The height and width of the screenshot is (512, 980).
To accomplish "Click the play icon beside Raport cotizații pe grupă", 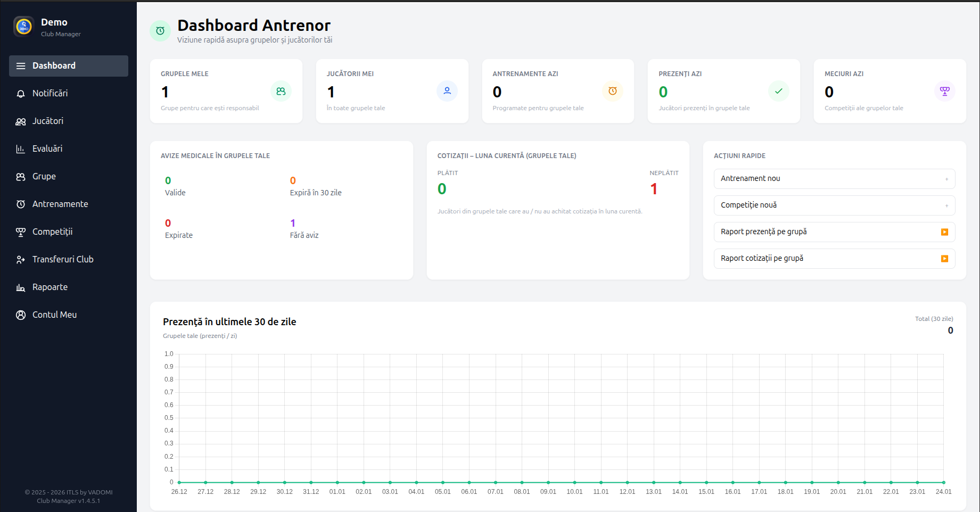I will click(x=945, y=259).
